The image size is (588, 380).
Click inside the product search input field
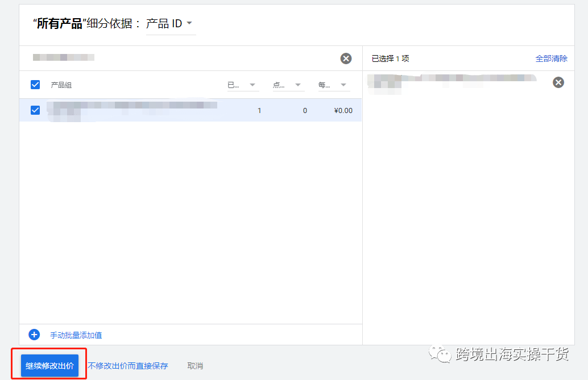171,58
